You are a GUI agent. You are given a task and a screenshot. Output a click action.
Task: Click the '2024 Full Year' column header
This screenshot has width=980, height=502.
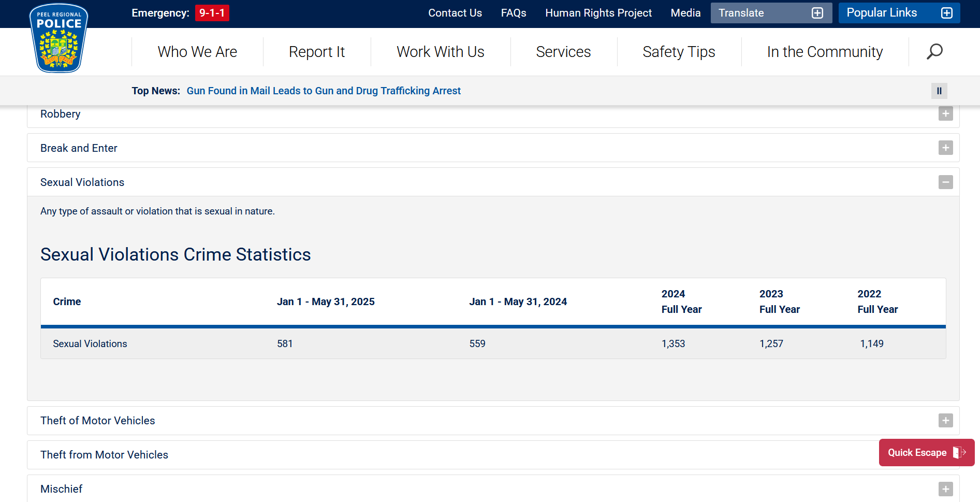click(x=682, y=302)
